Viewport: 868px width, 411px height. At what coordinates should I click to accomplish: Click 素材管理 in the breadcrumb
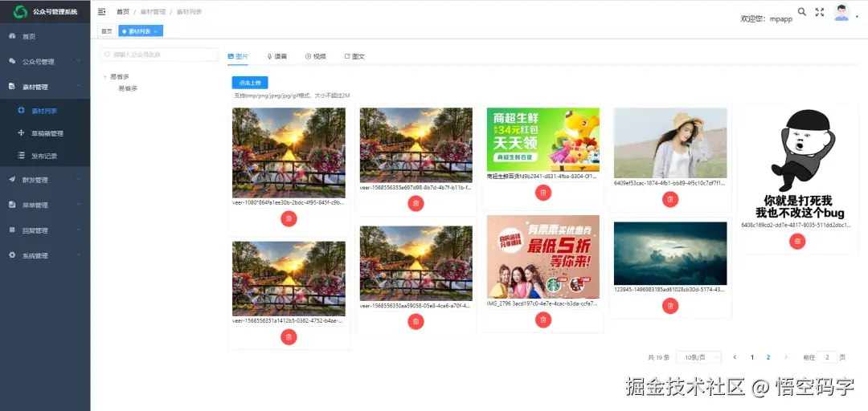[153, 11]
